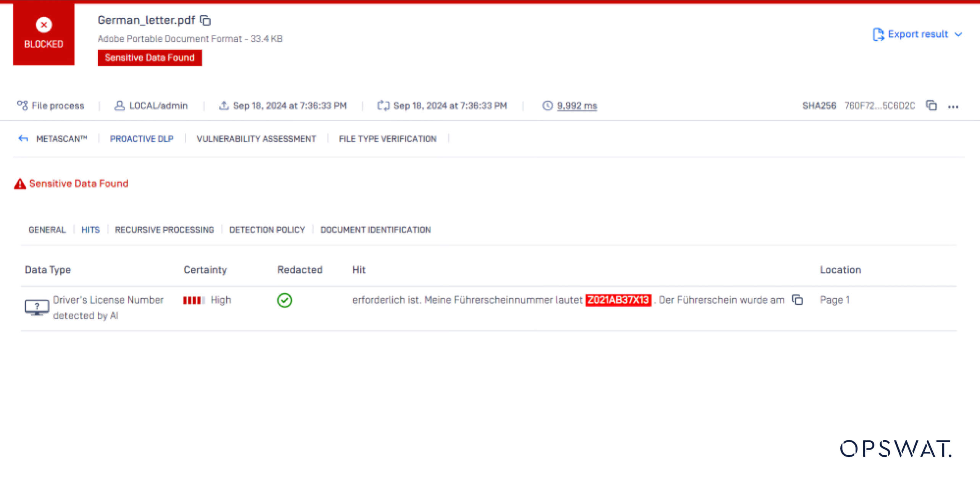Click the File process workflow icon
980x487 pixels.
(x=23, y=105)
